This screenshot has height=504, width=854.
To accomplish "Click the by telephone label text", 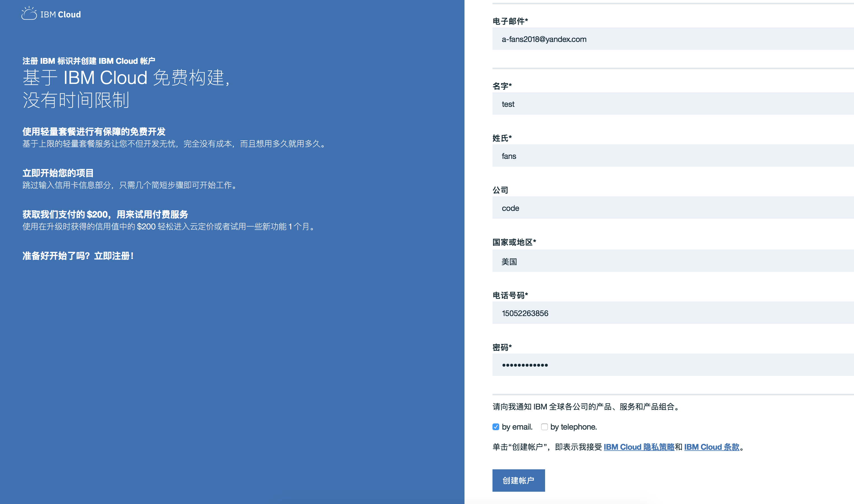I will coord(573,427).
